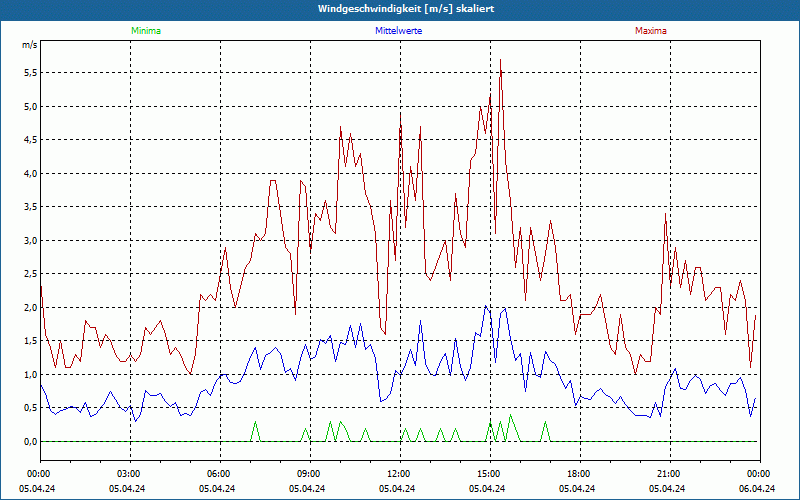800x500 pixels.
Task: Click the '0,5' y-axis value
Action: pos(31,408)
